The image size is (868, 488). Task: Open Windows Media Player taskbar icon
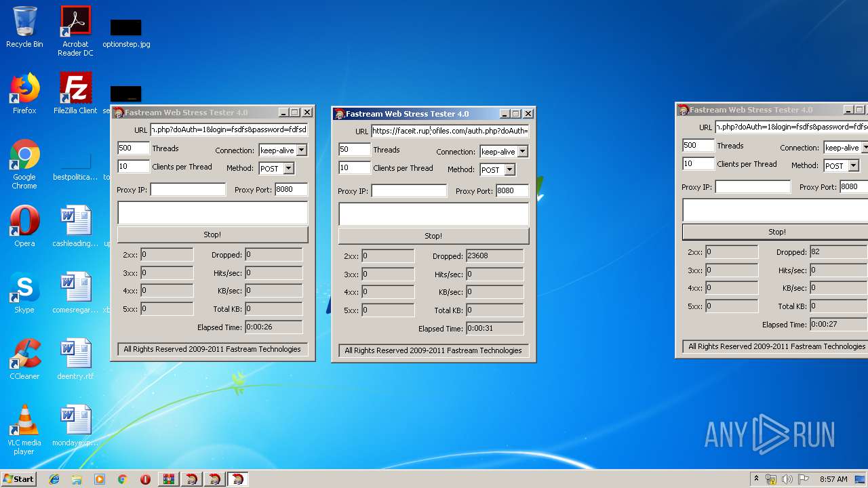(100, 479)
